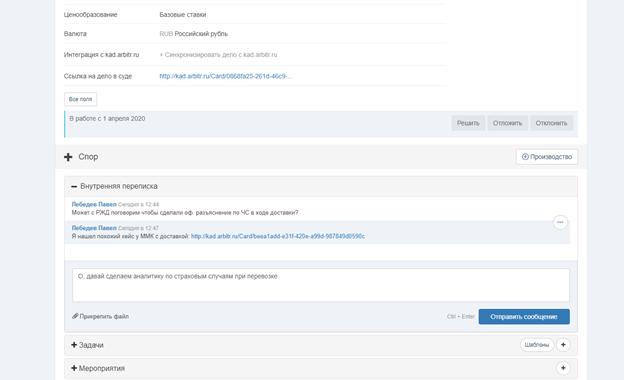Screen dimensions: 624x380
Task: Click Отложить to postpone the case
Action: tap(507, 123)
